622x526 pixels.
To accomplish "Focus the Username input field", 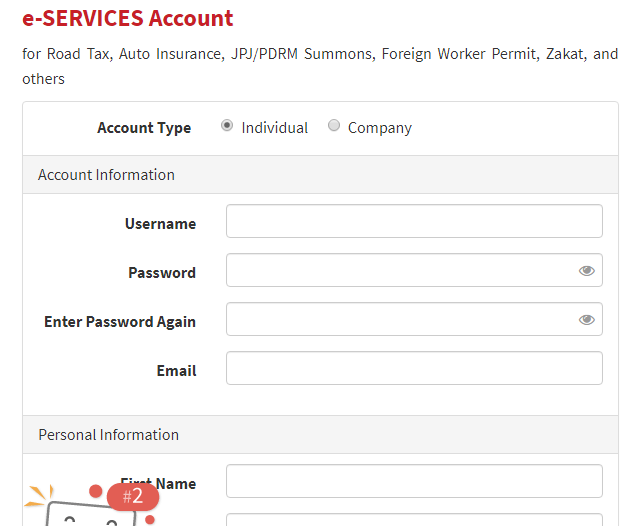I will 414,221.
